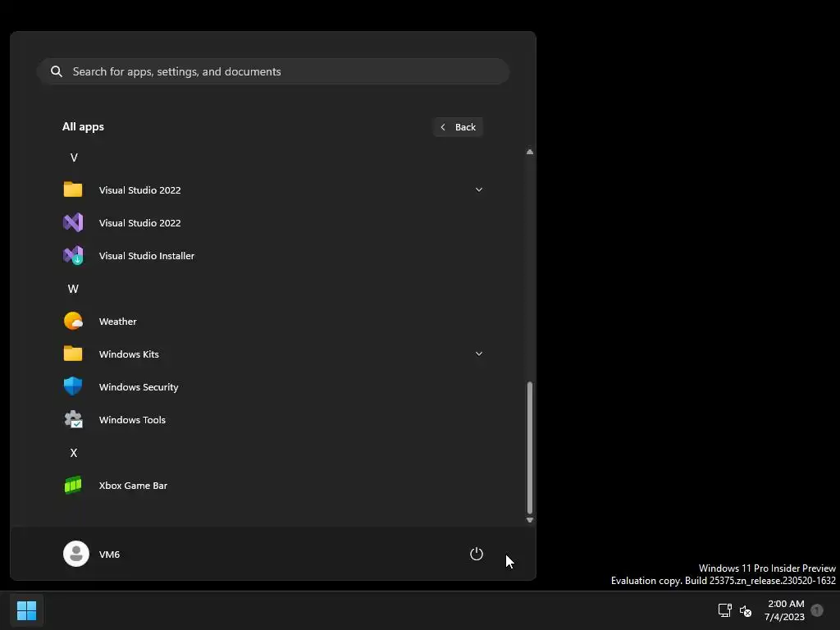Select the Xbox Game Bar label
The height and width of the screenshot is (630, 840).
point(134,486)
